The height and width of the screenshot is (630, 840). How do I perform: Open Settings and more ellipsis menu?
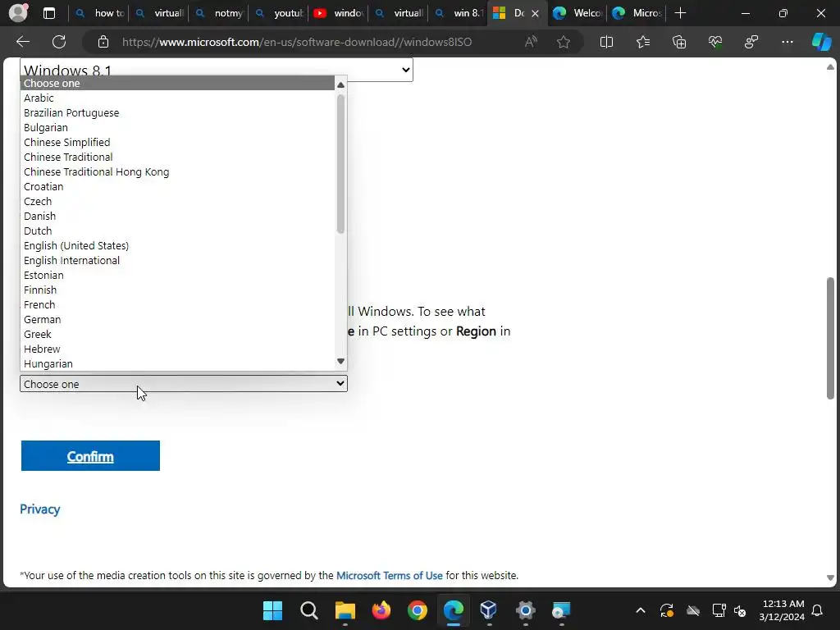pos(787,42)
